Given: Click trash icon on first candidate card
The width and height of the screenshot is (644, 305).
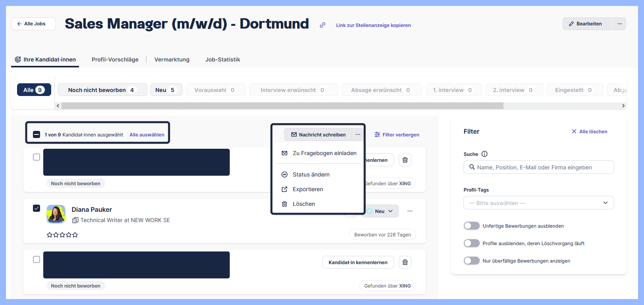Looking at the screenshot, I should 405,160.
